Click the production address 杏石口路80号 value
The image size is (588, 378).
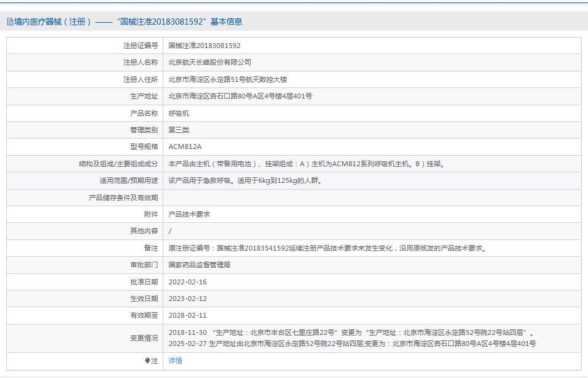(240, 96)
